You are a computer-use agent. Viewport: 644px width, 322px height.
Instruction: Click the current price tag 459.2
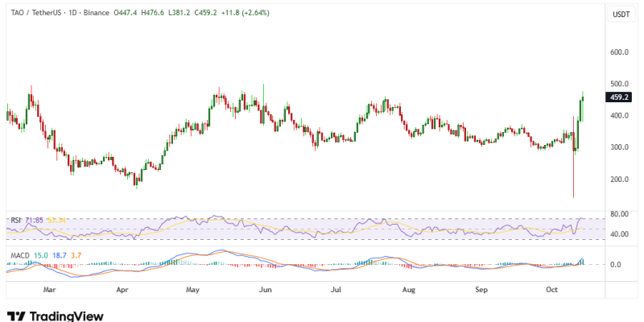coord(621,97)
